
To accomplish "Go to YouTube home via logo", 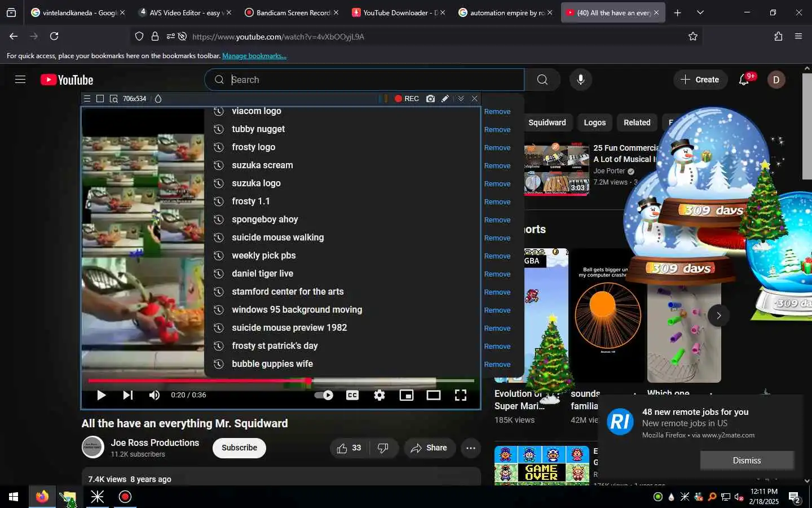I will 67,80.
